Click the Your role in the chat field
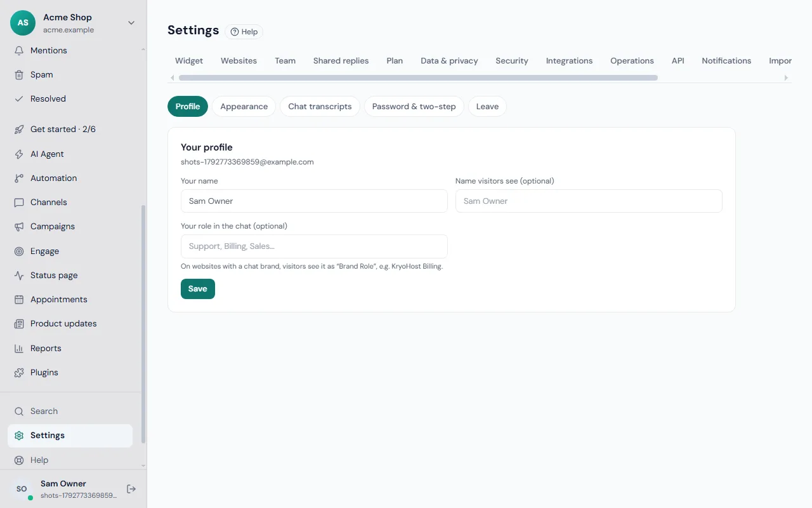Image resolution: width=812 pixels, height=508 pixels. [314, 246]
